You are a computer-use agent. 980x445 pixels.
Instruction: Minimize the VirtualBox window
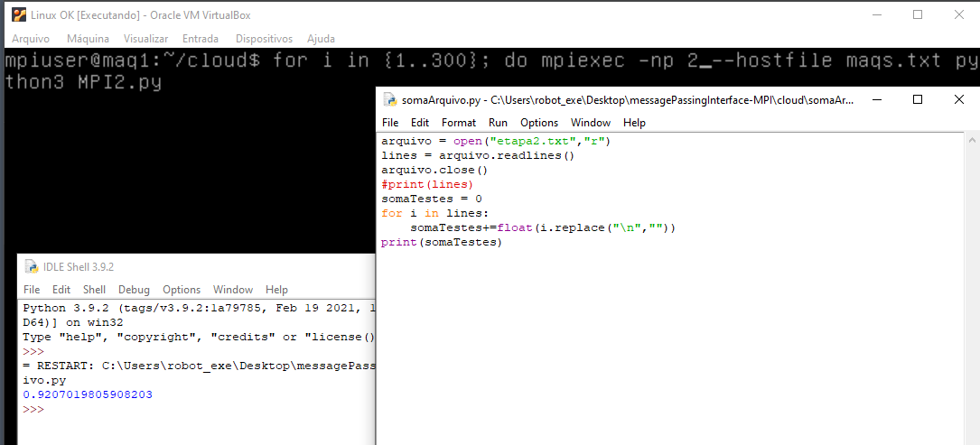(876, 15)
